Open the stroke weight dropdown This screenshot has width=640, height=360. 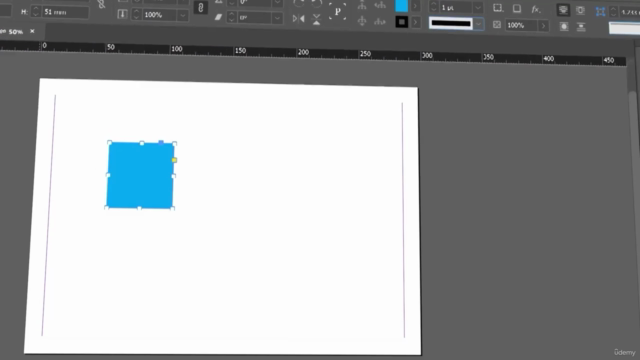click(x=478, y=8)
